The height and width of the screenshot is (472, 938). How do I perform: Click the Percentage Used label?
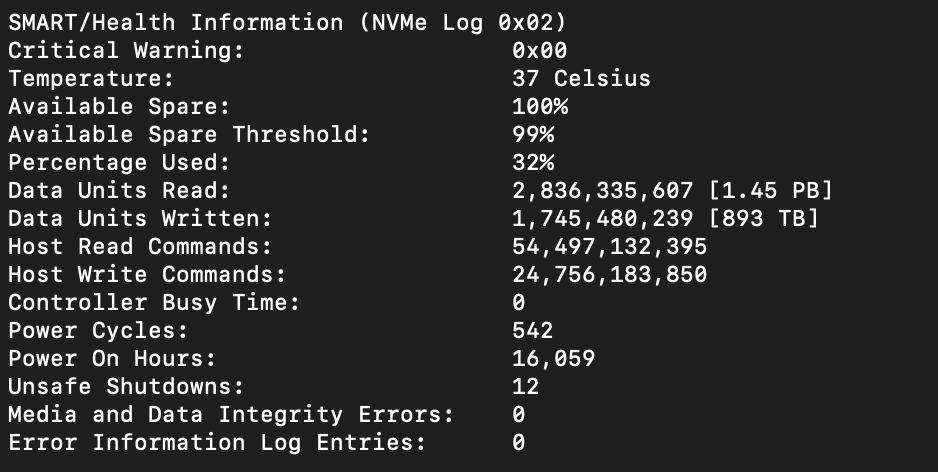(x=118, y=163)
